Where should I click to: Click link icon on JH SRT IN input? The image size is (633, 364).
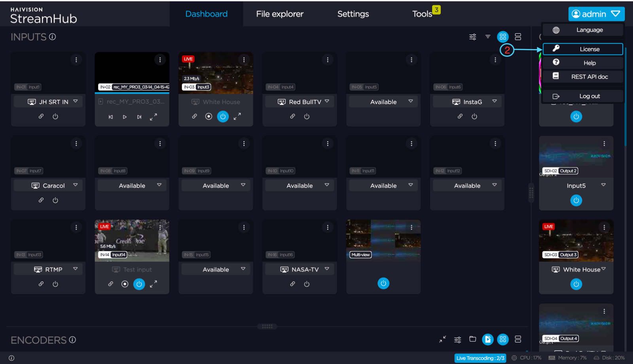[x=41, y=116]
